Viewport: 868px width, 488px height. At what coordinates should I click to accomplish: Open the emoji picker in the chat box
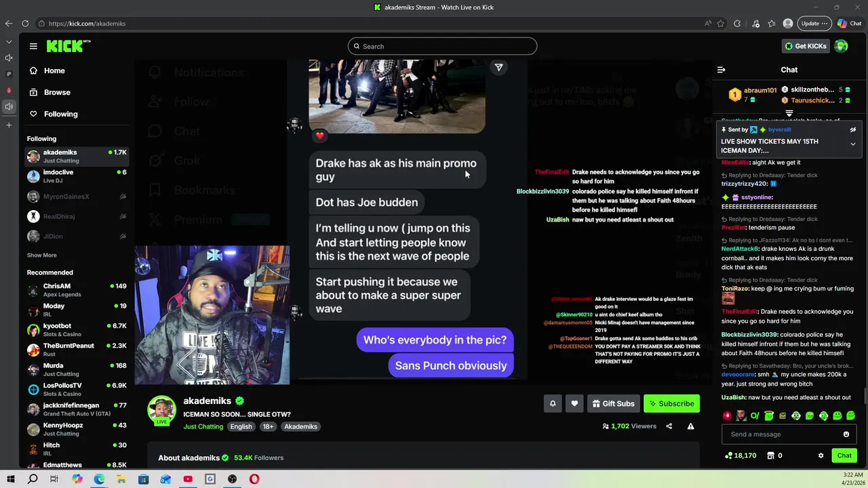(846, 434)
